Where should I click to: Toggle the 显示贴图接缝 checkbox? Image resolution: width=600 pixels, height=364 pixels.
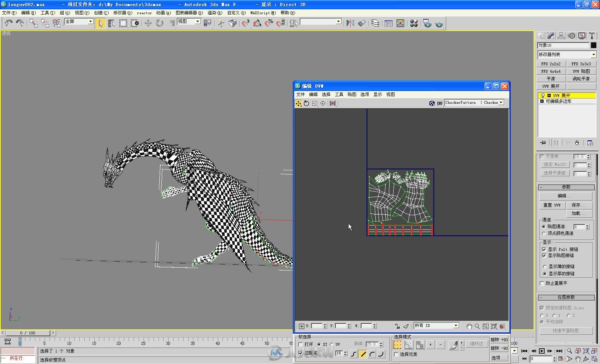(544, 256)
